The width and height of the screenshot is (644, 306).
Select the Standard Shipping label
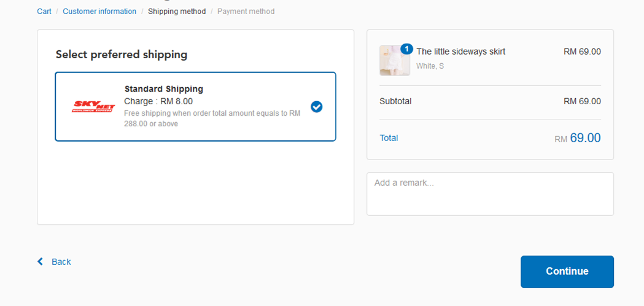tap(163, 89)
